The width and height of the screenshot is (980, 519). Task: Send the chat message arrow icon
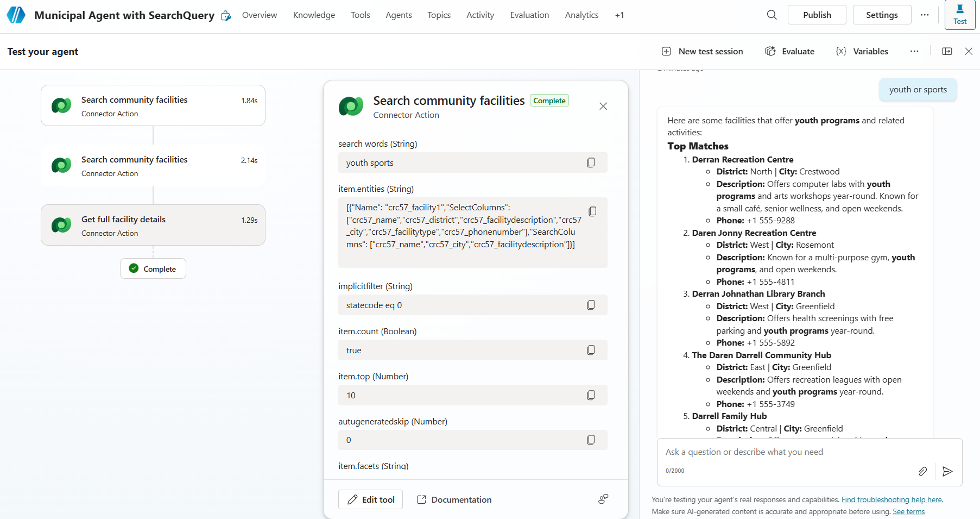tap(947, 471)
